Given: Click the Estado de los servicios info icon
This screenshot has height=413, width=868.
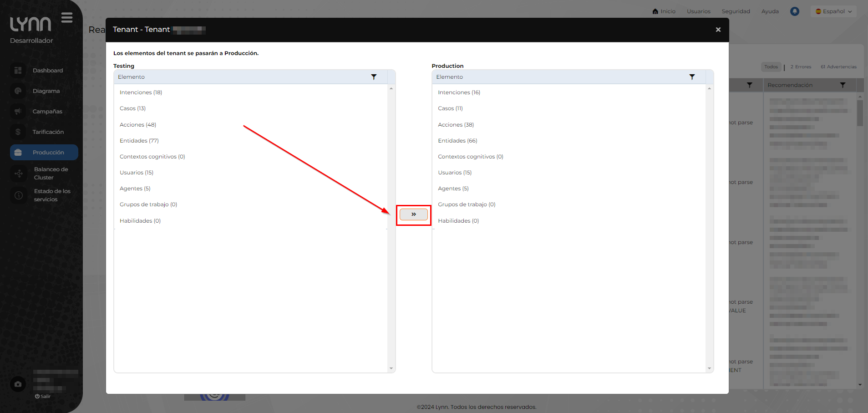Looking at the screenshot, I should pos(19,195).
